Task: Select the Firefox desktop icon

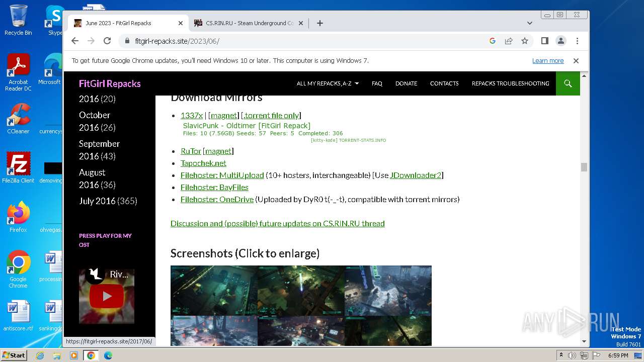Action: [x=18, y=217]
